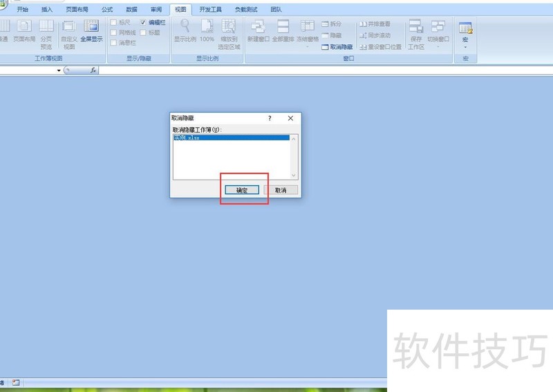Open the 审阅 ribbon tab
The image size is (553, 392).
(x=156, y=10)
